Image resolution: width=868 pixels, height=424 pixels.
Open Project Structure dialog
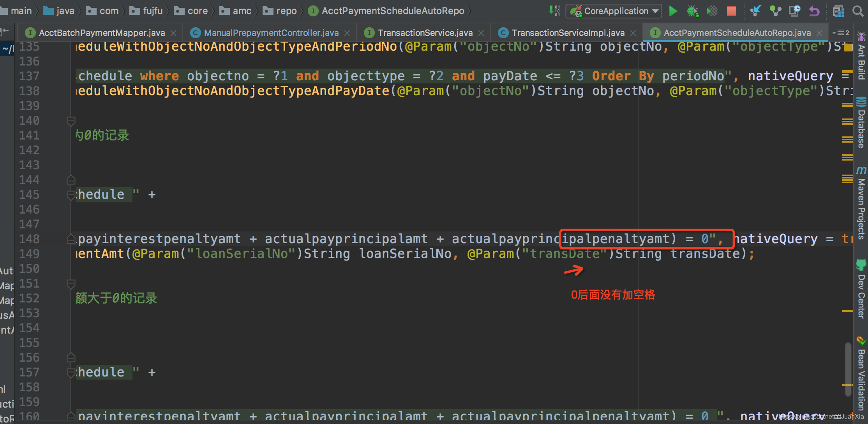coord(838,11)
